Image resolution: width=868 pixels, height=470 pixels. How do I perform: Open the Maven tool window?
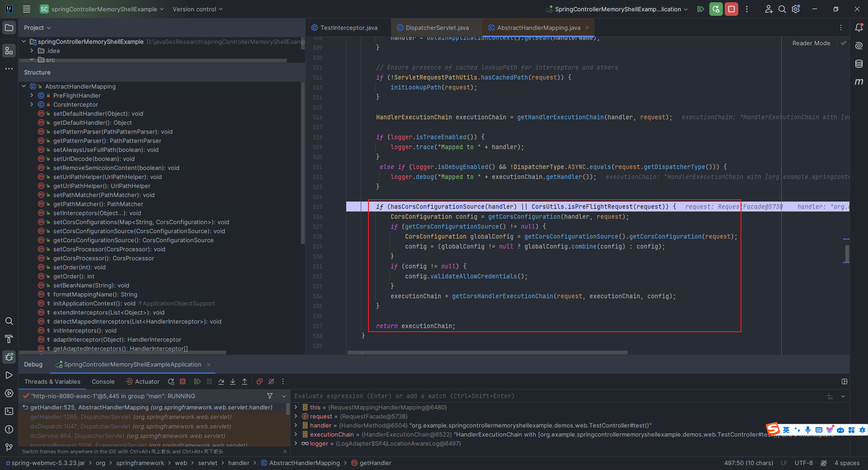coord(859,82)
